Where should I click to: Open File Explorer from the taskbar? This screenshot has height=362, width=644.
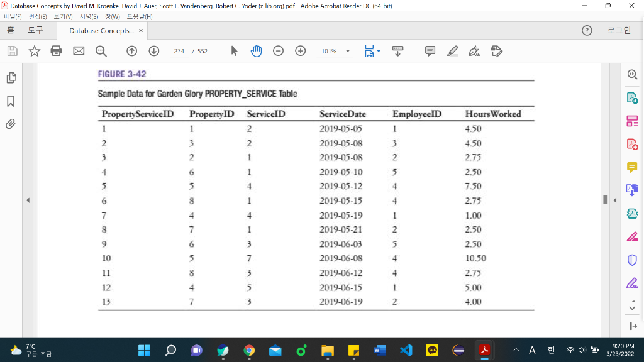pos(327,350)
